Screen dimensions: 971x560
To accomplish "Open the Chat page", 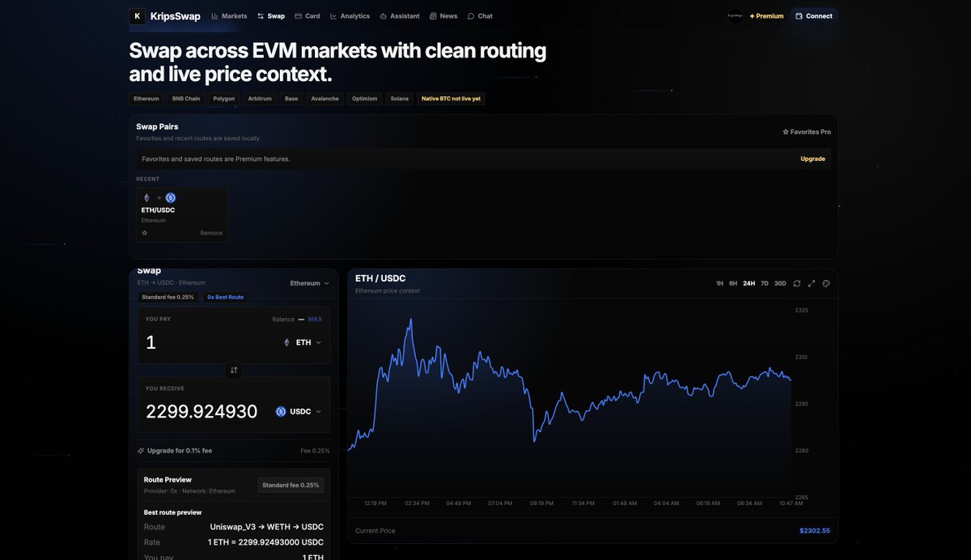I will pos(480,16).
